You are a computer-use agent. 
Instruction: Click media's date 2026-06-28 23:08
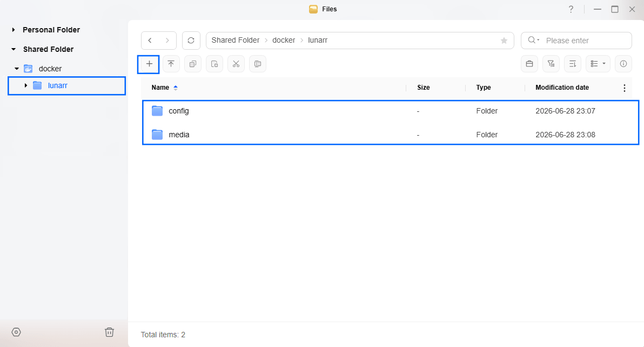tap(565, 135)
